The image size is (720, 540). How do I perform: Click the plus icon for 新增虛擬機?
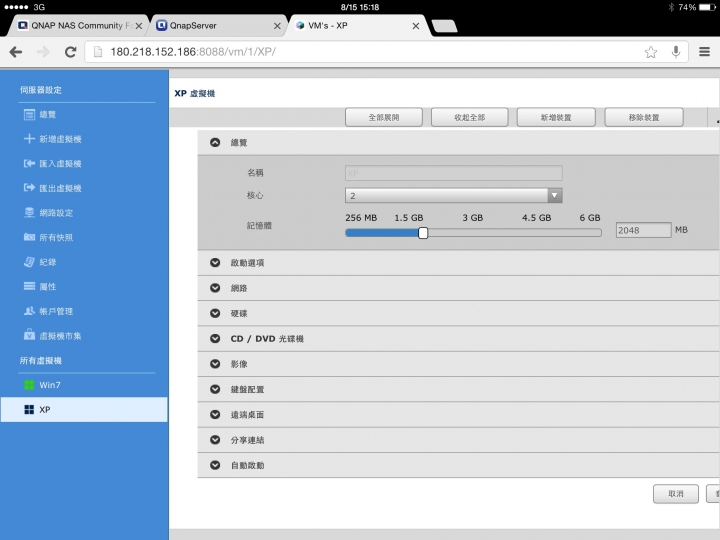(29, 139)
